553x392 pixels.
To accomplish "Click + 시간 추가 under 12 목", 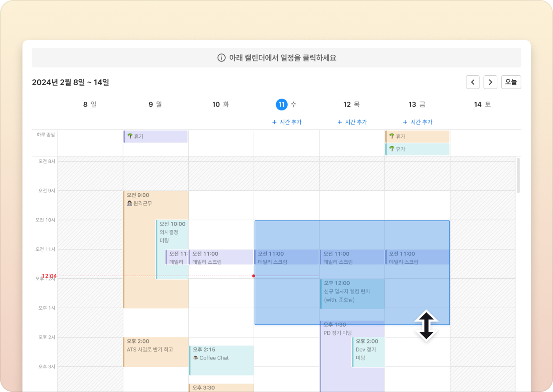I will (x=352, y=122).
